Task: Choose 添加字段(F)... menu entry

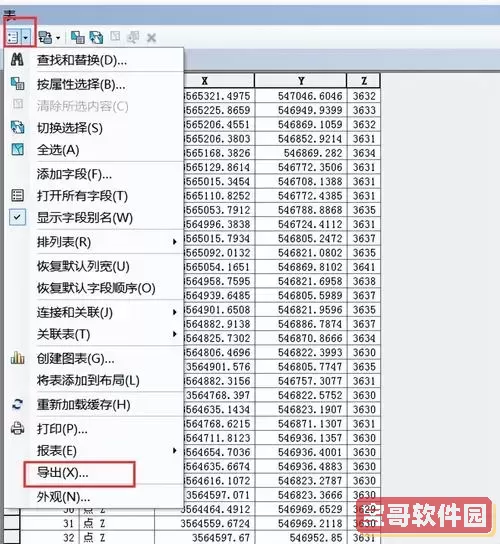Action: point(94,174)
